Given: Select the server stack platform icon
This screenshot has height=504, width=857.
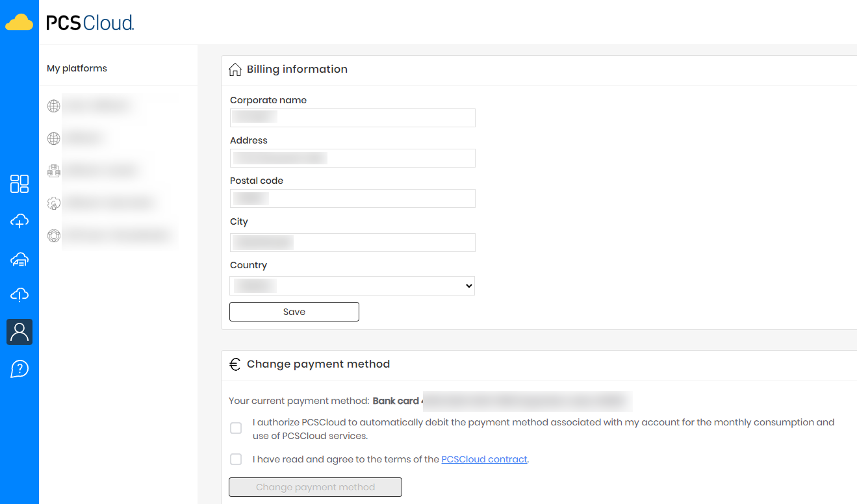Looking at the screenshot, I should (x=54, y=171).
